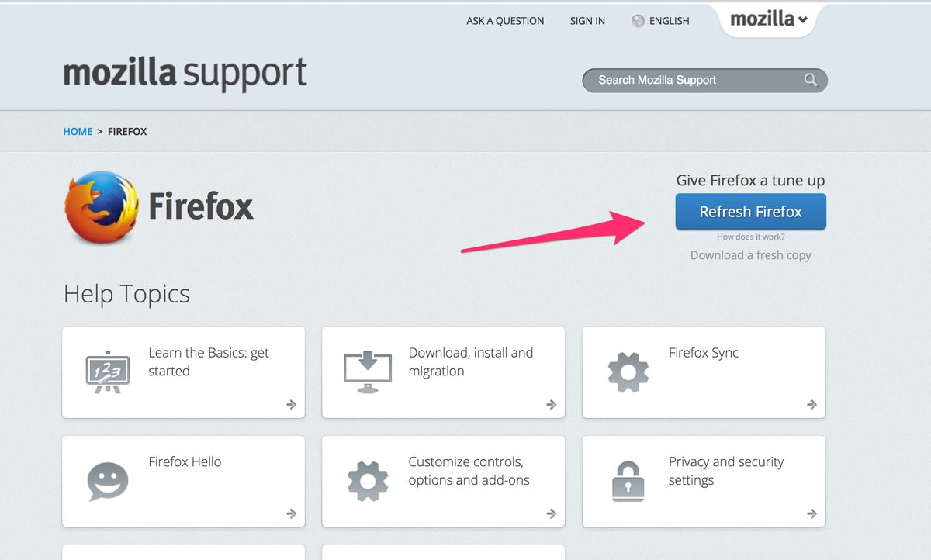Viewport: 931px width, 560px height.
Task: Click the Firefox Sync gear icon
Action: [628, 372]
